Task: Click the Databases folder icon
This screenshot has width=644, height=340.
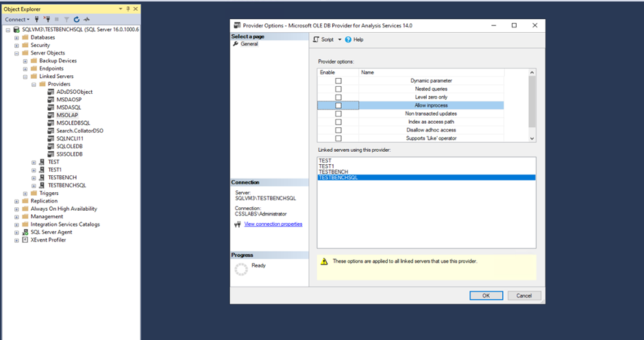Action: (x=25, y=38)
